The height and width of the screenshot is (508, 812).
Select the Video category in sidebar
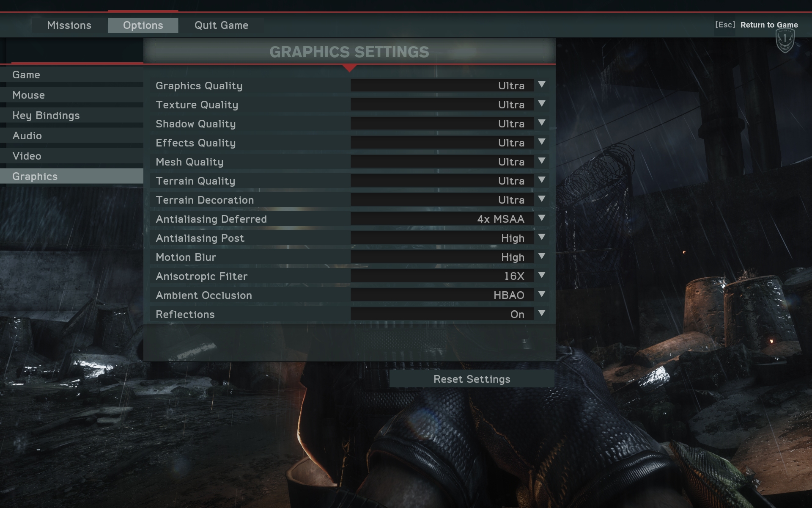click(72, 156)
